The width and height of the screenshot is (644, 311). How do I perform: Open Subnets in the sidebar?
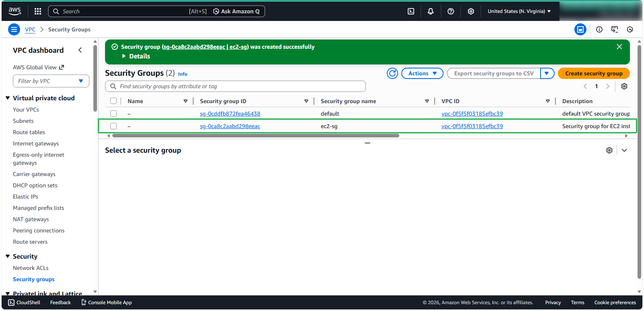click(x=23, y=121)
